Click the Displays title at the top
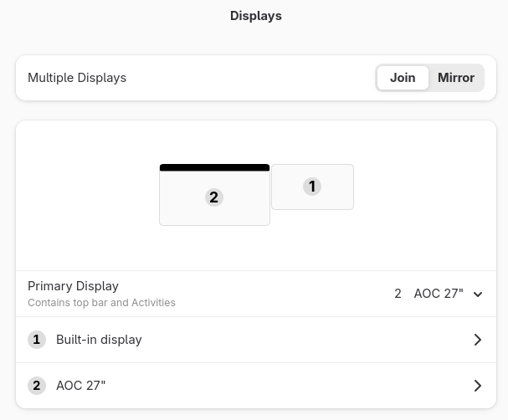Viewport: 508px width, 420px height. tap(255, 16)
